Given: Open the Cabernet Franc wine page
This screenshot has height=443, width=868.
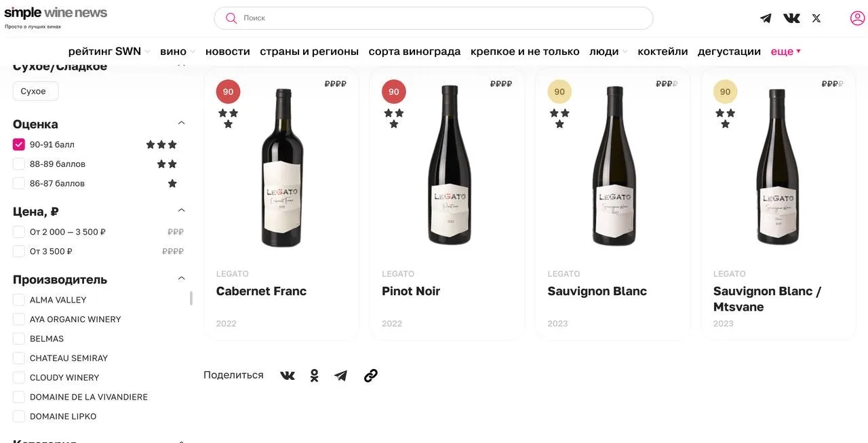Looking at the screenshot, I should (261, 291).
